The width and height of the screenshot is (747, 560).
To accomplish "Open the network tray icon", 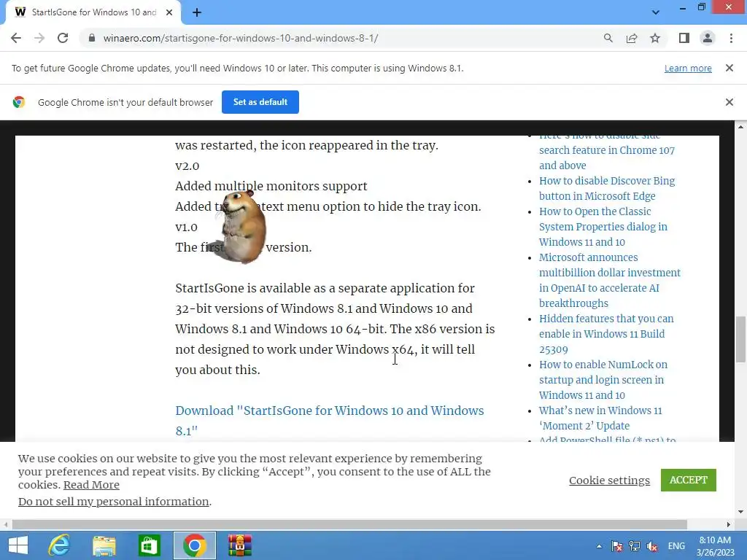I will click(635, 546).
